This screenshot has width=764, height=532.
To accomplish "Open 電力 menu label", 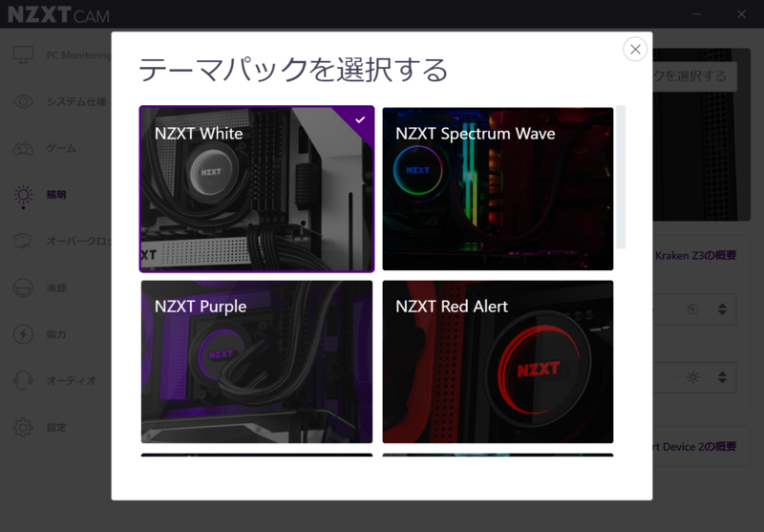I will [x=56, y=334].
